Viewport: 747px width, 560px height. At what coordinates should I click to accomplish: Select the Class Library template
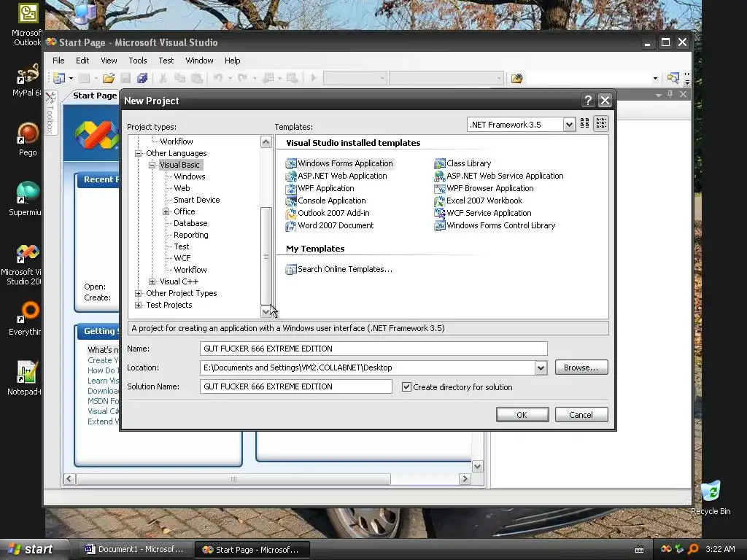[x=462, y=163]
